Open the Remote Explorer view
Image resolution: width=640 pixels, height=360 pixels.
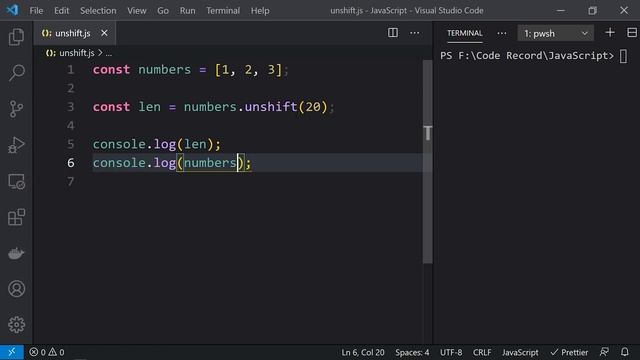point(16,181)
